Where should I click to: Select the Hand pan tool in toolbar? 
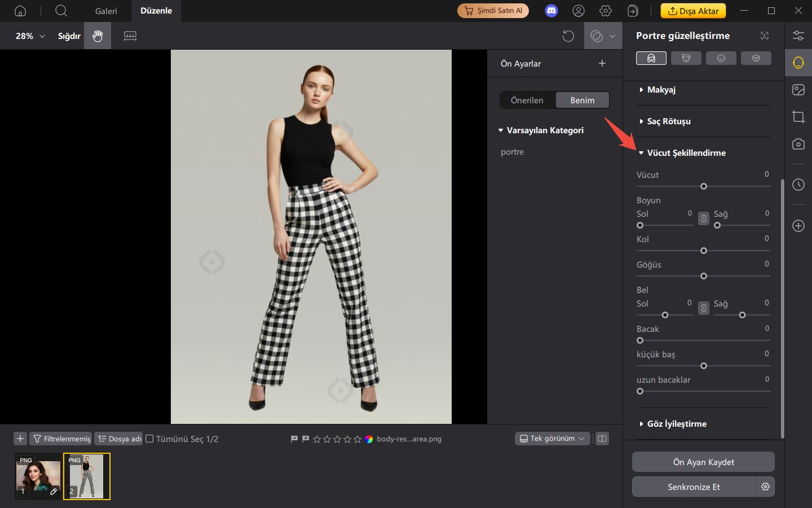click(97, 36)
